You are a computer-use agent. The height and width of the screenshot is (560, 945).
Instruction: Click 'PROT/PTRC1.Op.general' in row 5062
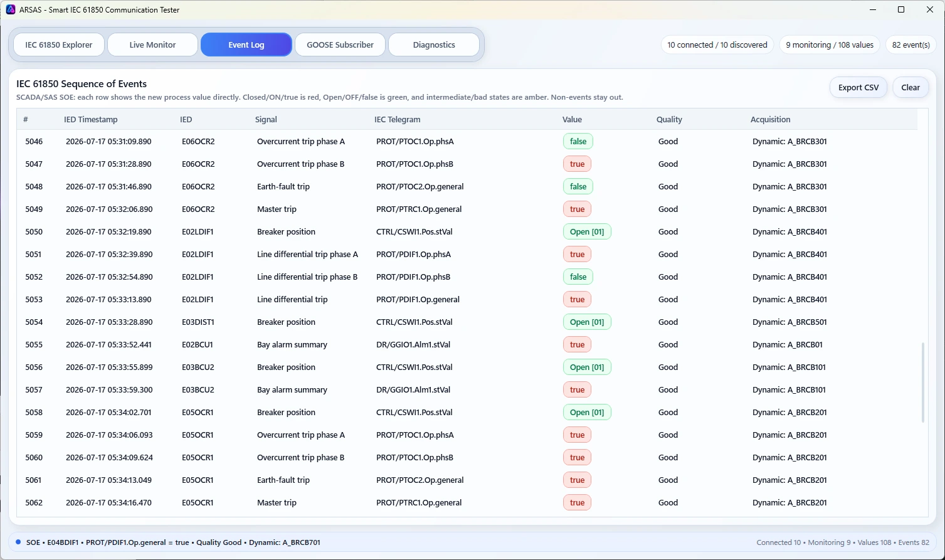tap(419, 502)
